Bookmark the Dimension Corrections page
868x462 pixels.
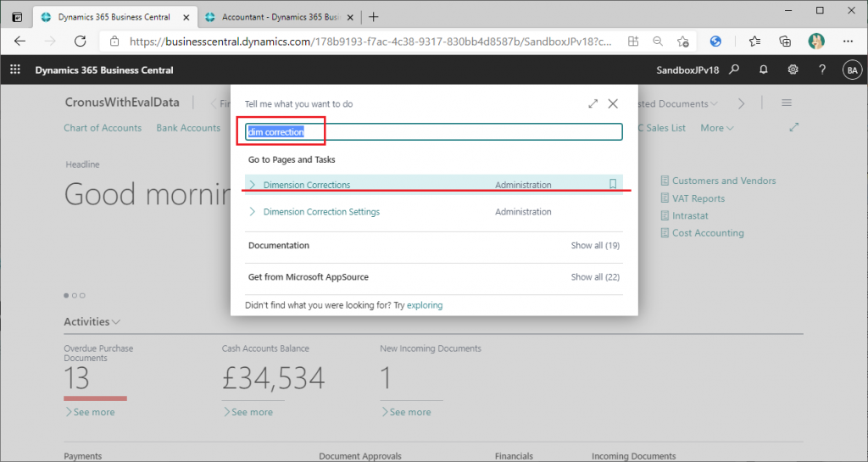pos(613,184)
